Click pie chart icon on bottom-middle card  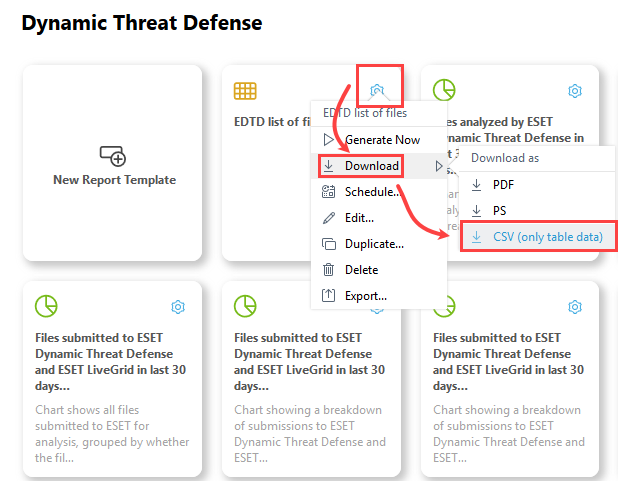[x=245, y=306]
